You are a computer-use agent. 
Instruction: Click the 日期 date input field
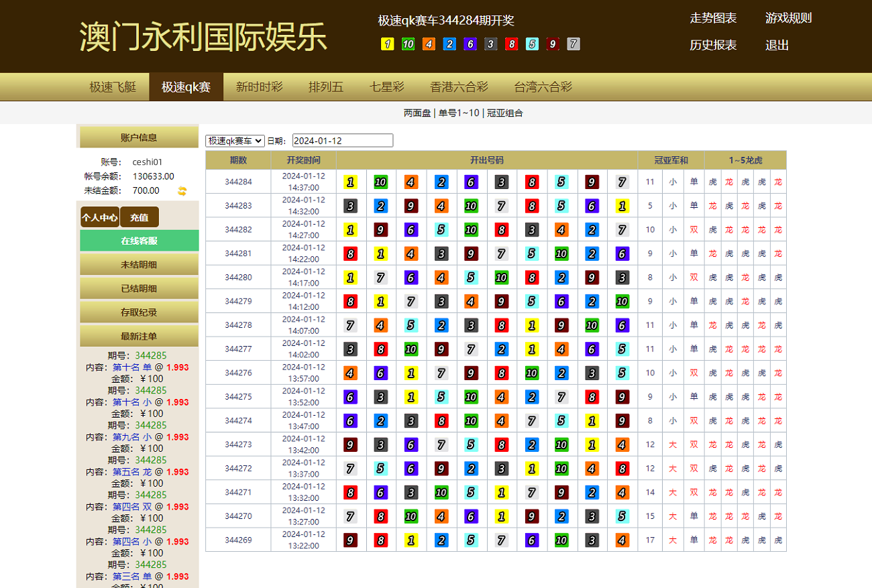click(x=343, y=141)
